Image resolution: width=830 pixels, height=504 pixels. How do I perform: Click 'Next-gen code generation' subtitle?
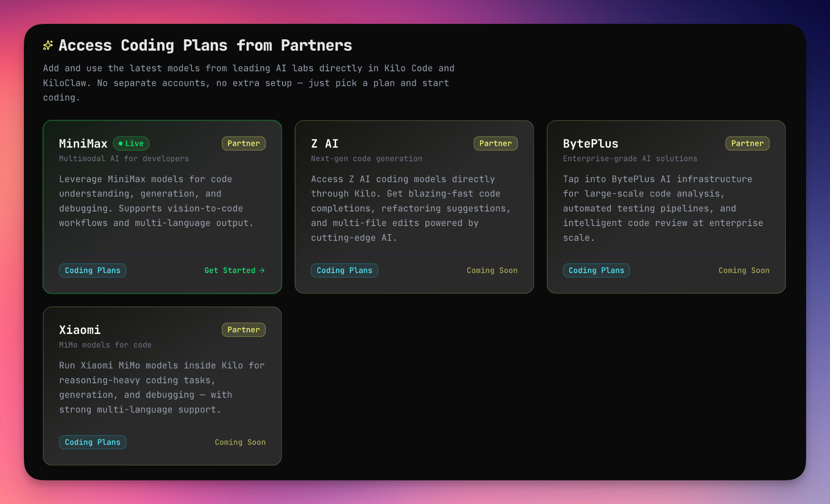click(366, 158)
